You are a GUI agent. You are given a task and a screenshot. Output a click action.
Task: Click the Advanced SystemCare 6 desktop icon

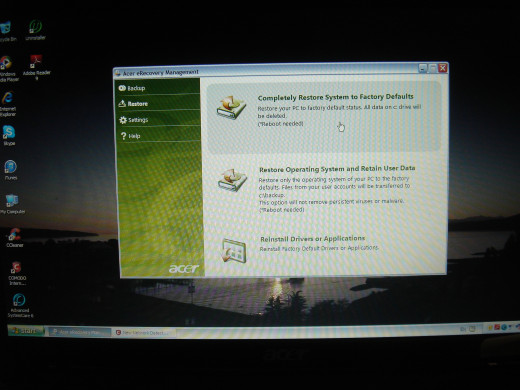20,305
